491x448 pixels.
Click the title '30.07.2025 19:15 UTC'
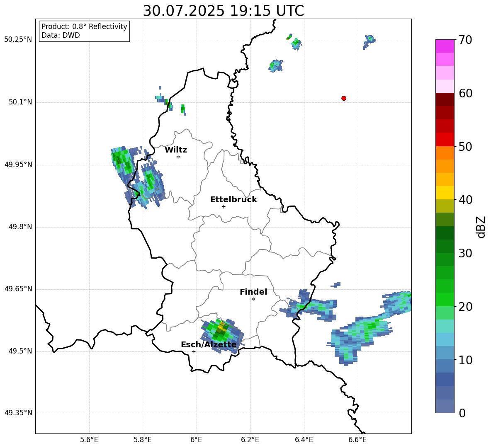pyautogui.click(x=223, y=11)
